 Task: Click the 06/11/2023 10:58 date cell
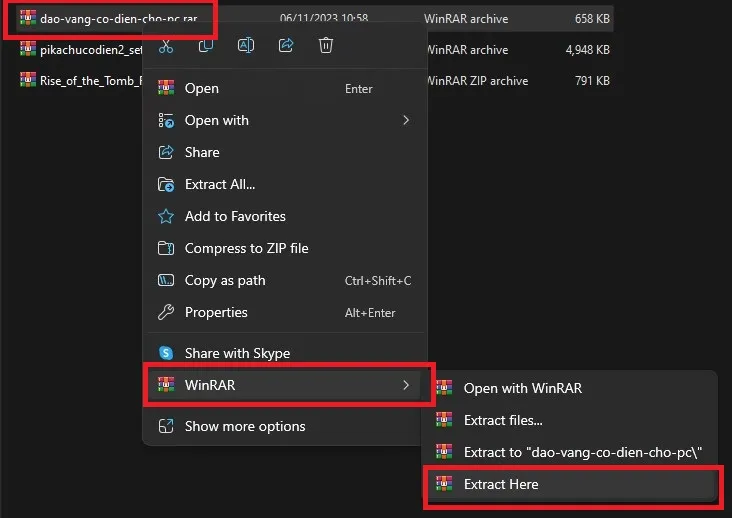(324, 18)
